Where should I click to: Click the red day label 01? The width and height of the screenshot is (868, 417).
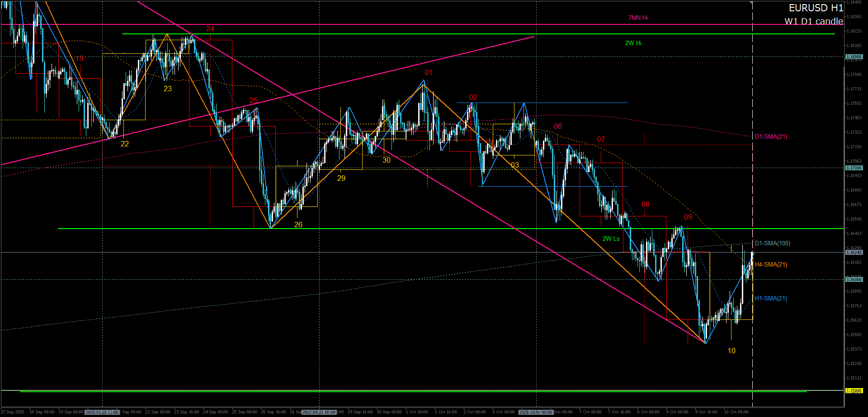coord(429,73)
